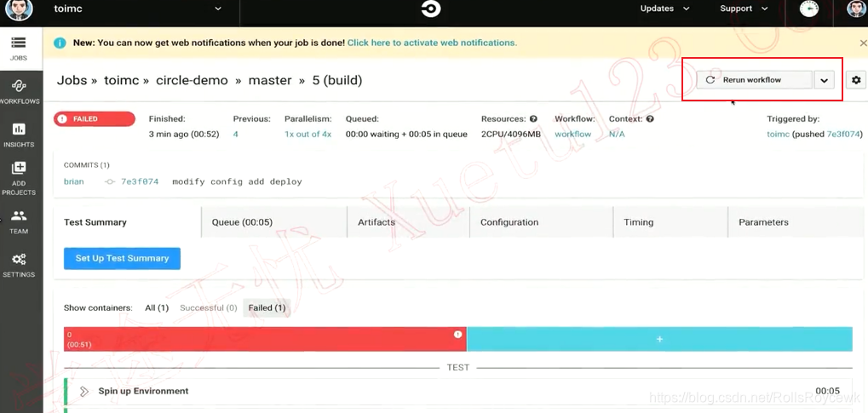Open commit hash 7e3f074 in commits

pyautogui.click(x=140, y=181)
